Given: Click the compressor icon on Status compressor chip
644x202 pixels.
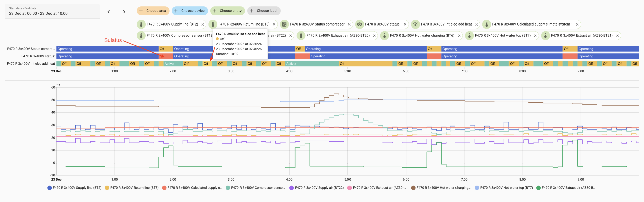Looking at the screenshot, I should click(284, 24).
